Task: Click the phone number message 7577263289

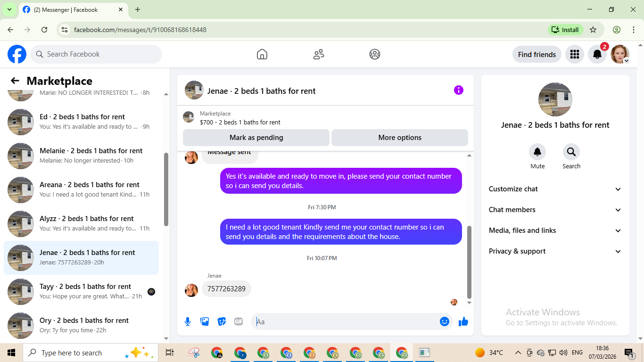Action: pyautogui.click(x=226, y=288)
